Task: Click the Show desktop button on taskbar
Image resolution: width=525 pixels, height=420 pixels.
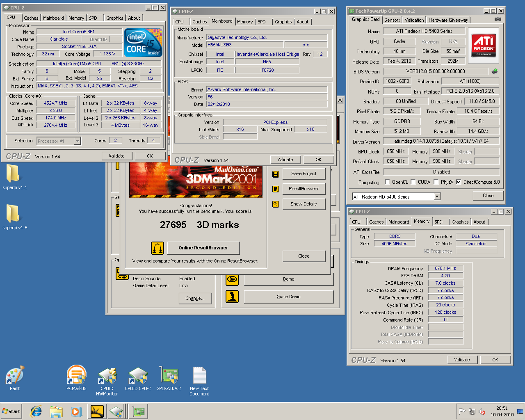Action: coord(520,411)
